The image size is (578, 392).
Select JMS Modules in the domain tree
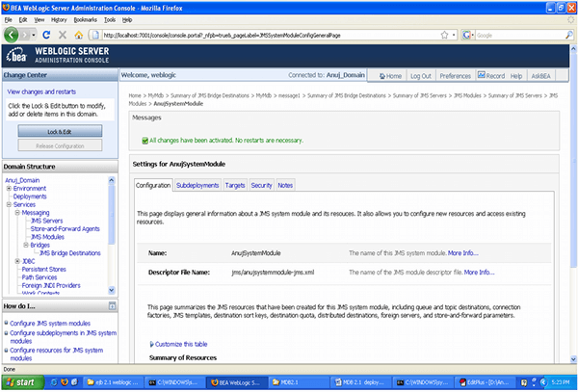48,237
